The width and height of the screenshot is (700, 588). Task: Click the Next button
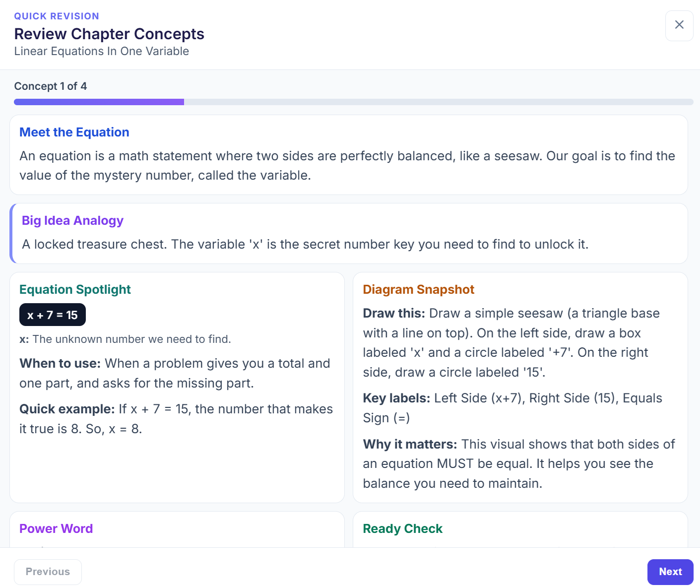(x=670, y=572)
